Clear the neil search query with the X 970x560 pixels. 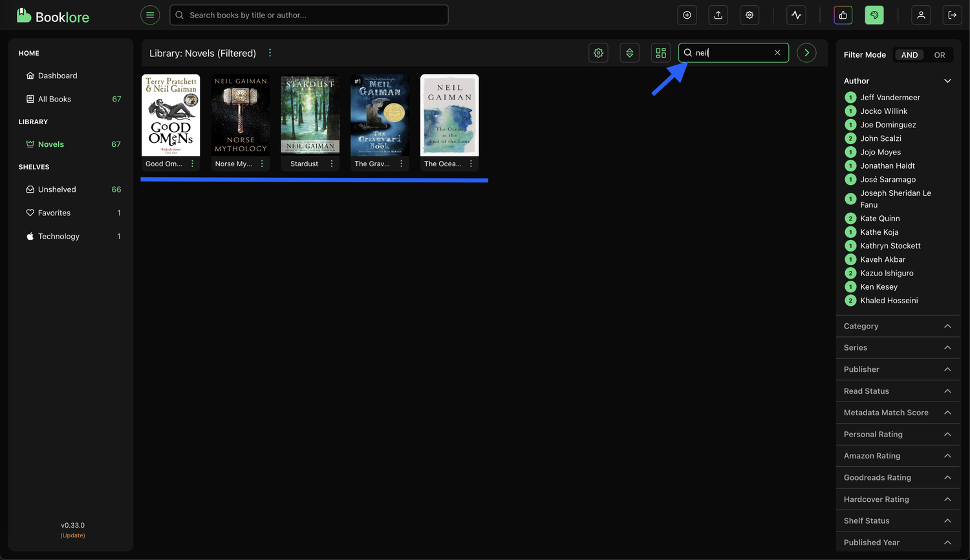[x=777, y=52]
